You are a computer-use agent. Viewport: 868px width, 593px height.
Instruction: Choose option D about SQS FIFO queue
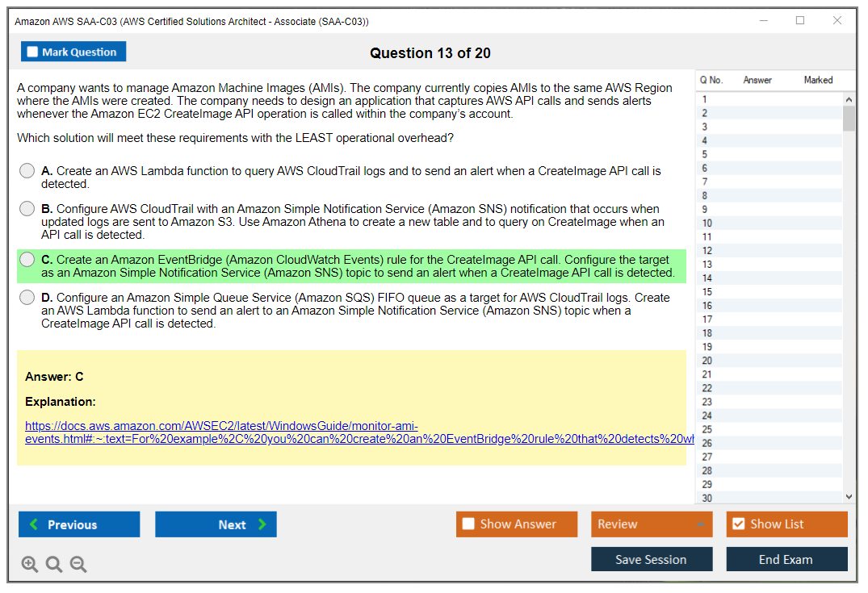27,299
